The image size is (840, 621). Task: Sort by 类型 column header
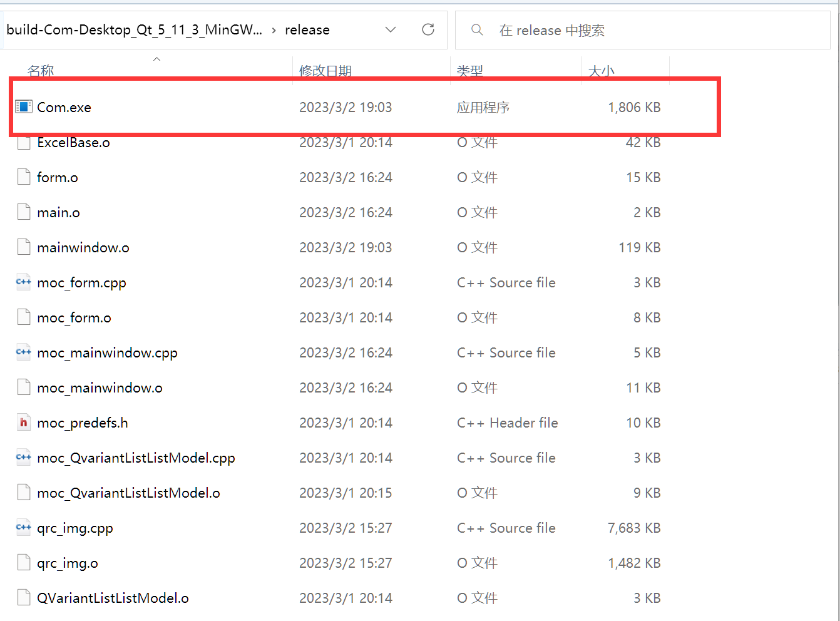pos(470,71)
